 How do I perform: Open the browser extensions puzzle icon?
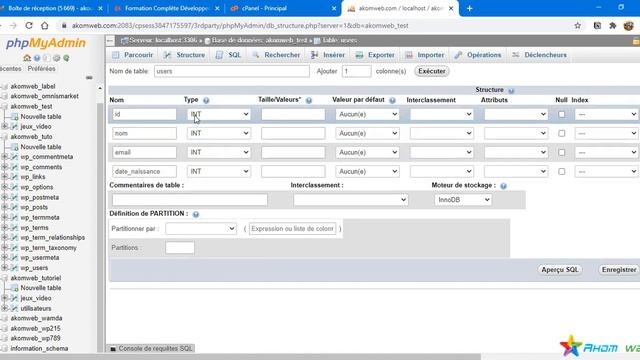click(613, 25)
